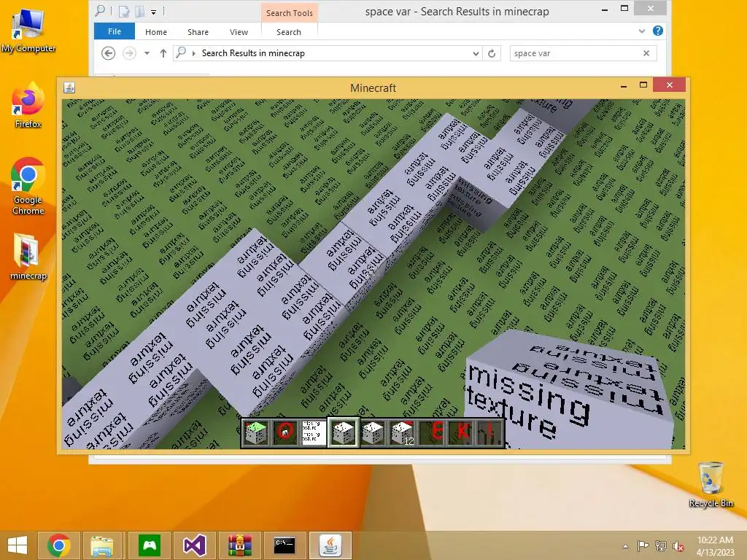
Task: Open Explorer help via question mark icon
Action: tap(658, 31)
